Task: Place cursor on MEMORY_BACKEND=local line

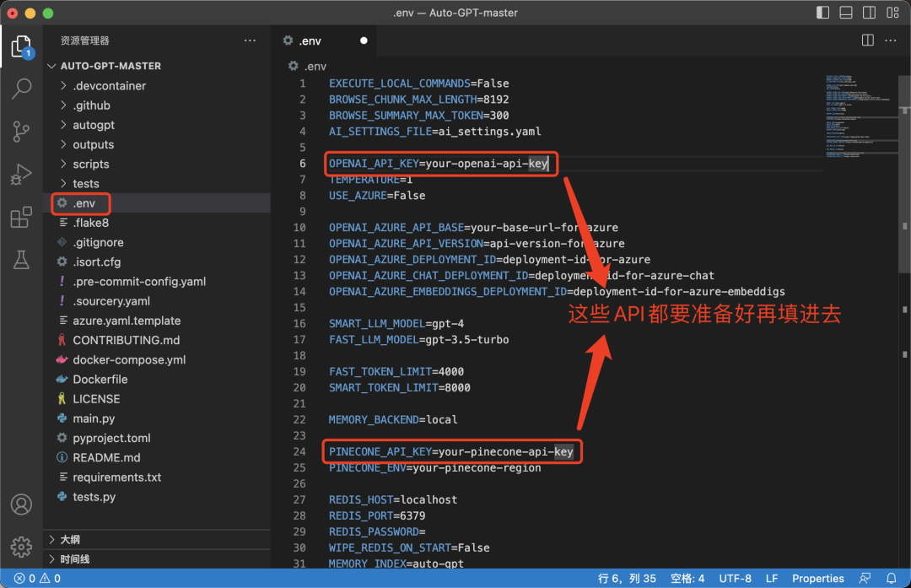Action: click(393, 419)
